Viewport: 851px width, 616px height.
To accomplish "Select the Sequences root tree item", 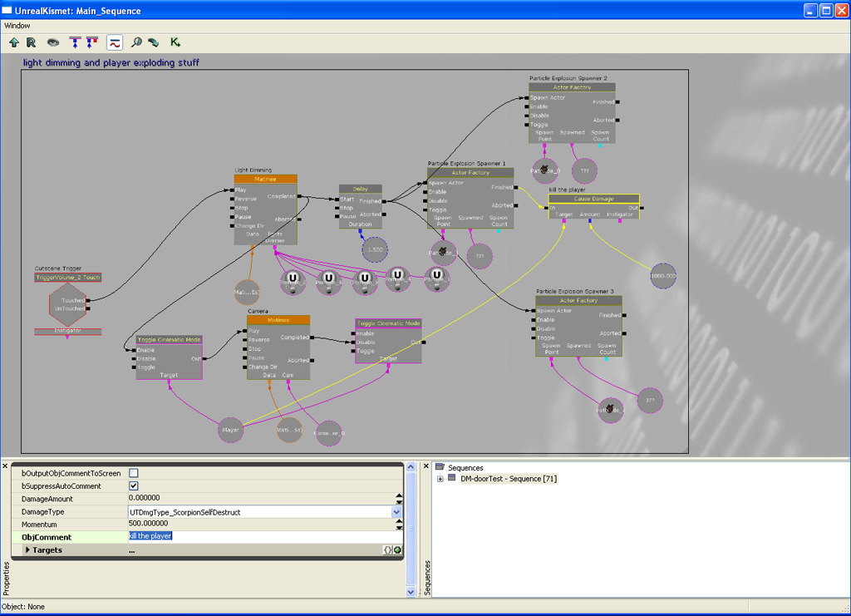I will click(465, 468).
